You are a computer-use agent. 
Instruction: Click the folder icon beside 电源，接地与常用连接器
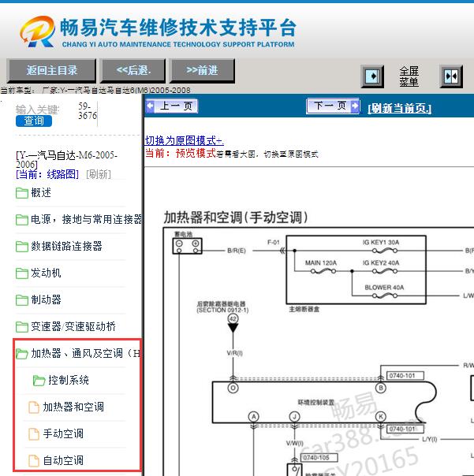(22, 220)
